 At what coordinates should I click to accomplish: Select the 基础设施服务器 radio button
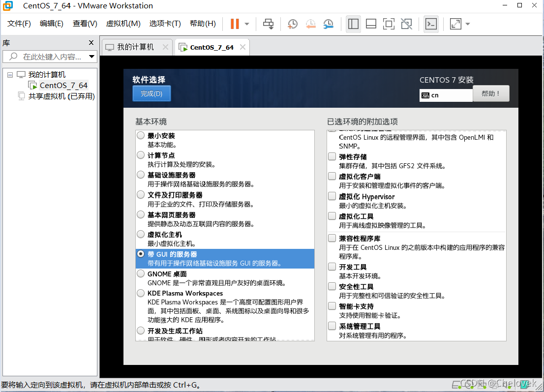tap(141, 175)
